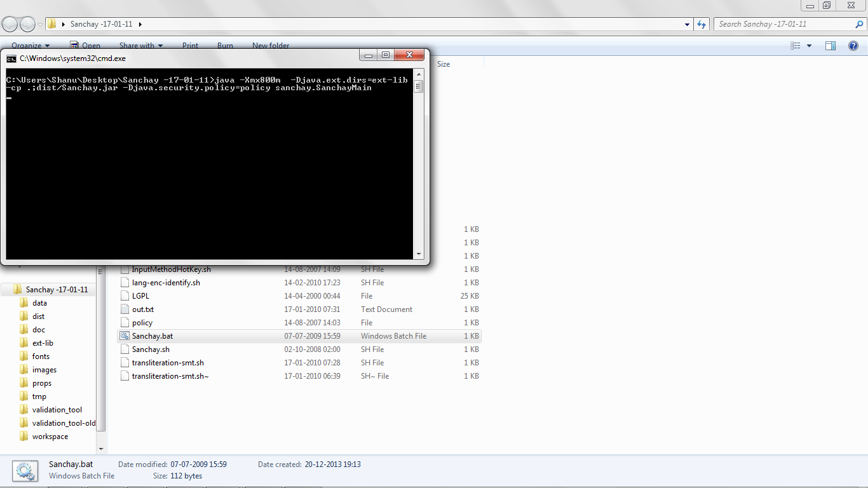Click the address bar path Sanchay -17-01-11

(102, 24)
